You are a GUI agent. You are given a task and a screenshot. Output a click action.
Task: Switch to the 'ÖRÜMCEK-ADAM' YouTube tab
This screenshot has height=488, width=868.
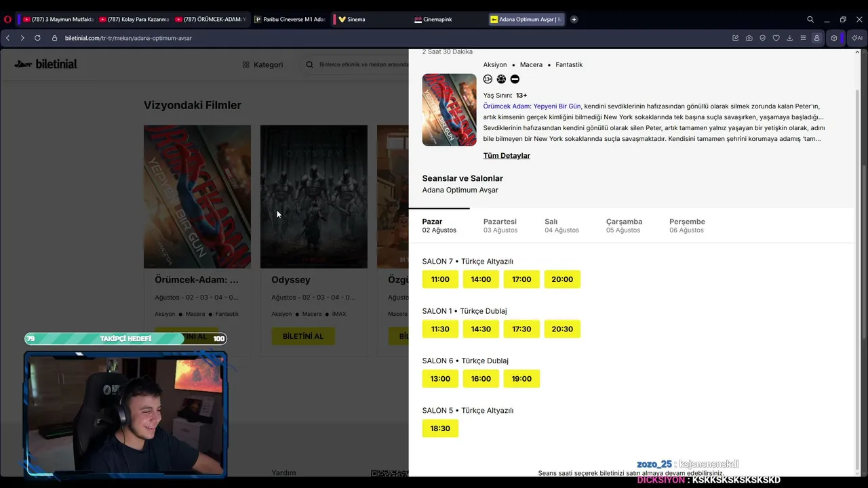(x=210, y=20)
